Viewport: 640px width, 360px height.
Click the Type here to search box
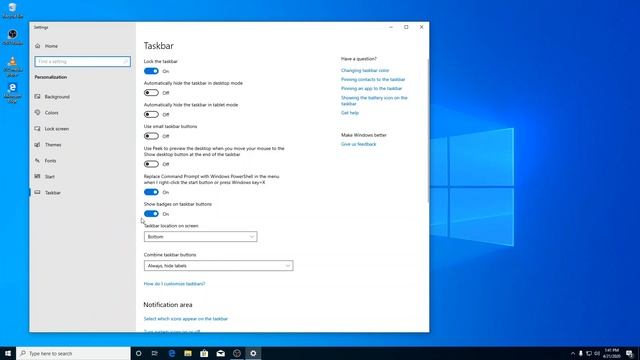click(x=73, y=353)
